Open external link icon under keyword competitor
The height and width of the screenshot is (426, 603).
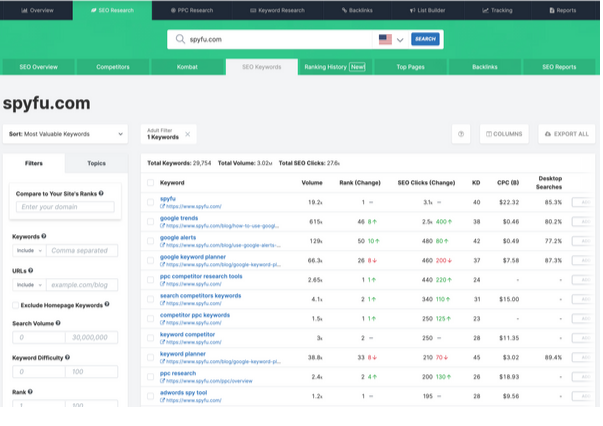(x=162, y=342)
